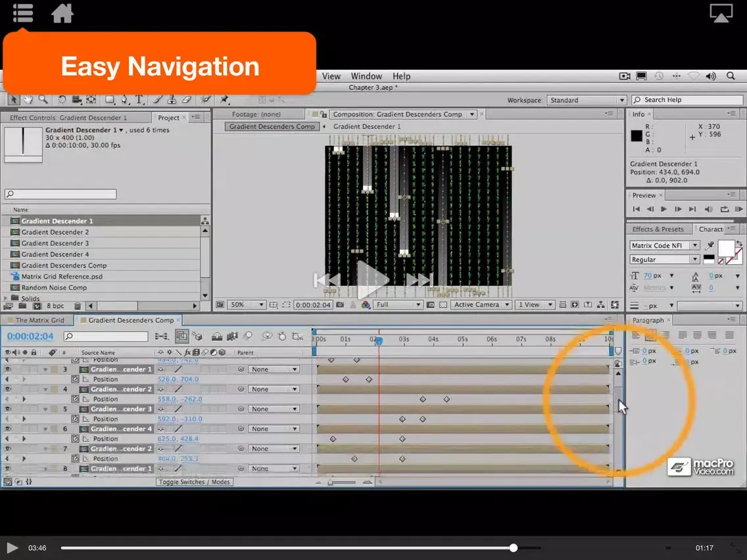Select the Rectangle shape tool

coord(110,99)
